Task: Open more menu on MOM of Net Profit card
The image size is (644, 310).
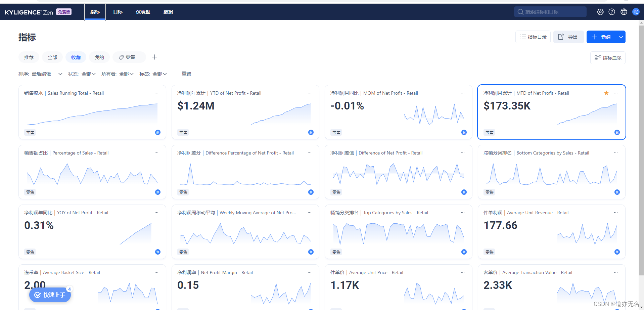Action: click(x=463, y=93)
